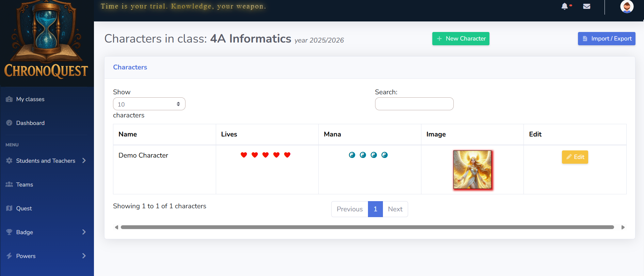Open the notifications bell icon
The image size is (644, 276).
point(565,6)
